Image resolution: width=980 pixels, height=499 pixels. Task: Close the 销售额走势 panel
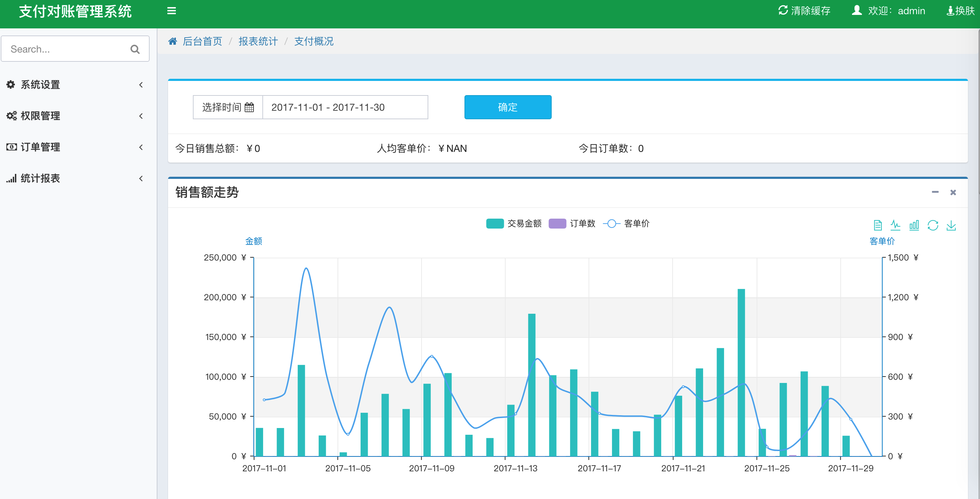point(953,192)
